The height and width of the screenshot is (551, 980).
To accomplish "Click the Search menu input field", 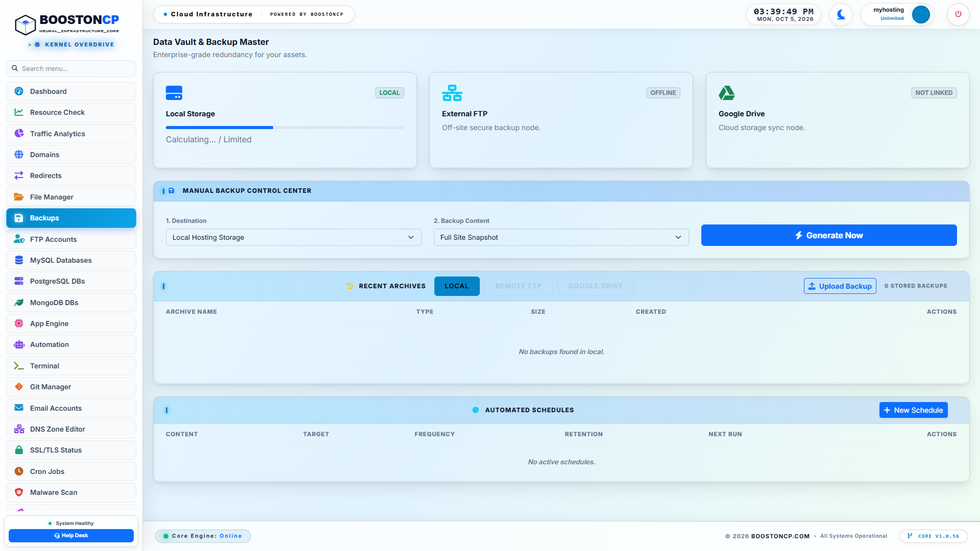I will tap(71, 68).
